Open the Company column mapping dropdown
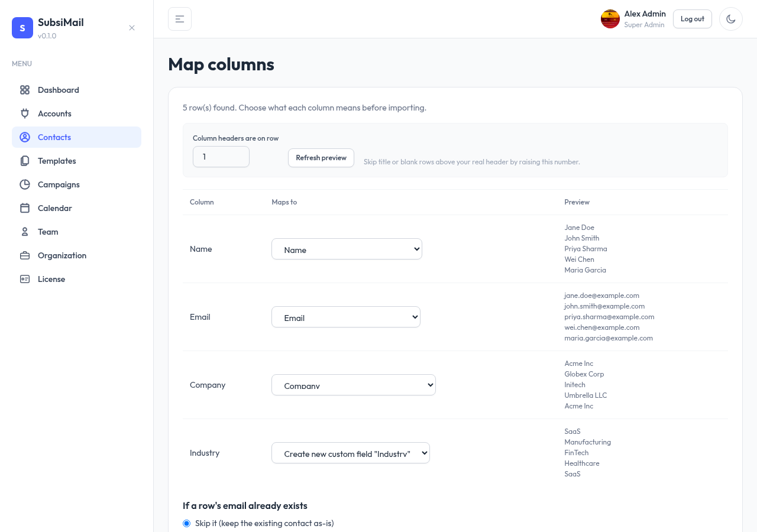 pos(354,385)
